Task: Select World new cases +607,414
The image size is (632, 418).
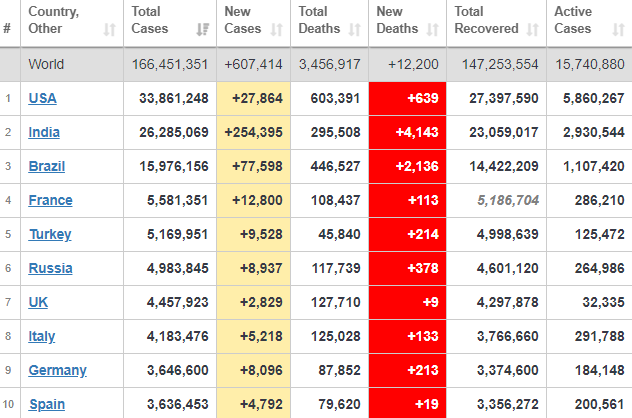Action: pos(253,64)
